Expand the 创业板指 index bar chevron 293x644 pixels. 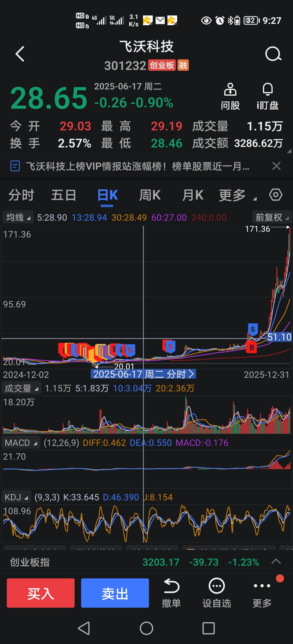[276, 562]
